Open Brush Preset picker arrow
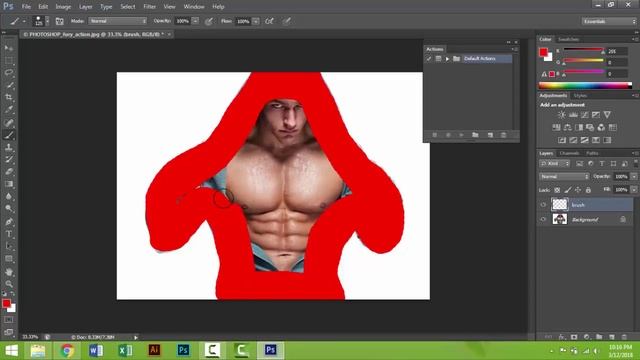Screen dimensions: 640x360 pyautogui.click(x=47, y=21)
